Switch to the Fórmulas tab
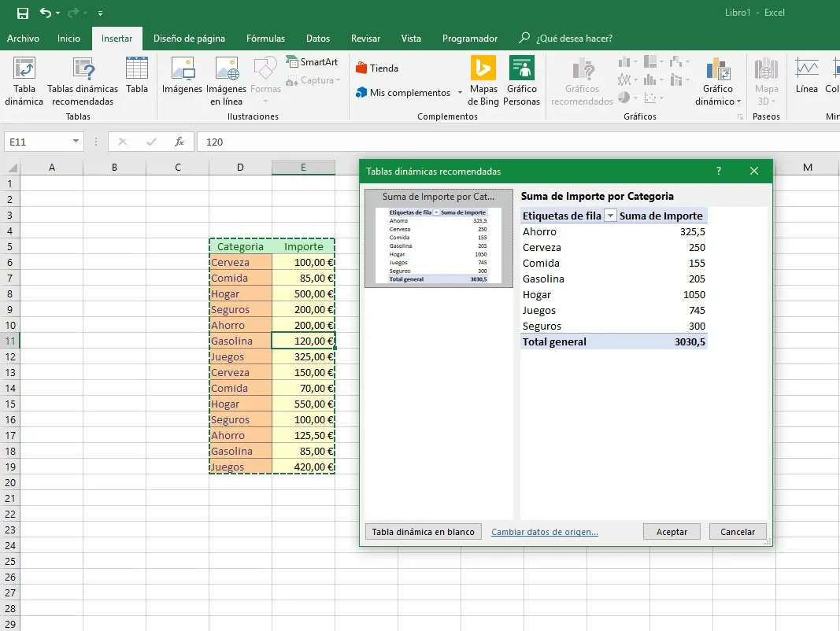This screenshot has width=840, height=631. 265,39
